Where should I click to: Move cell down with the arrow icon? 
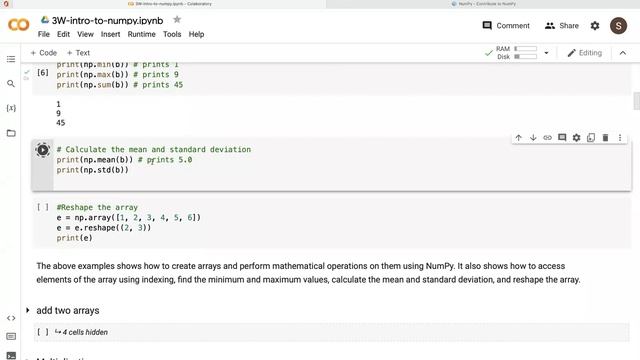(533, 138)
